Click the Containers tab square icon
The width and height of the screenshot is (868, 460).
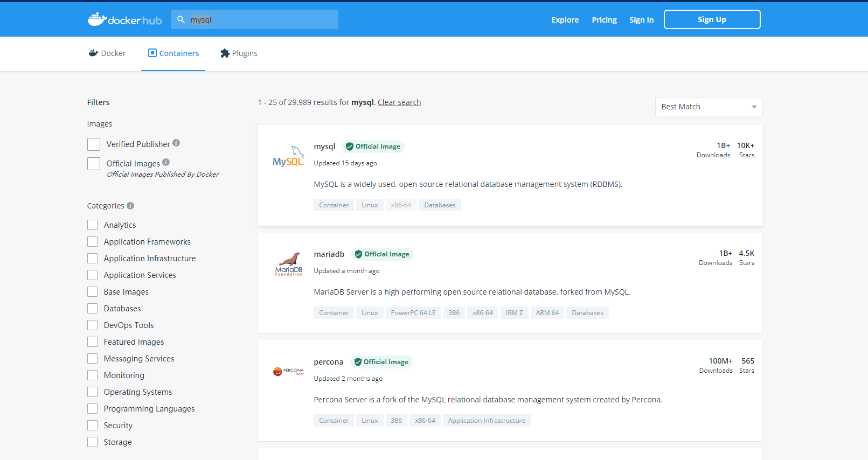(x=152, y=53)
